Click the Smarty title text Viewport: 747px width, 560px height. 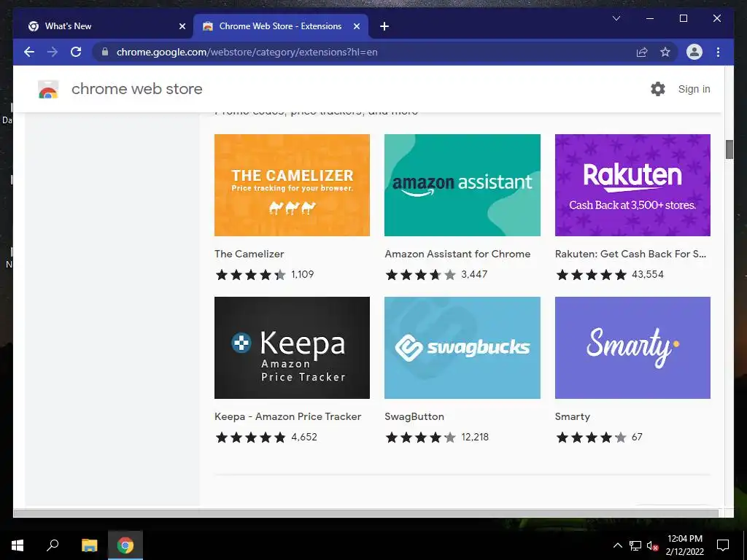pos(573,416)
